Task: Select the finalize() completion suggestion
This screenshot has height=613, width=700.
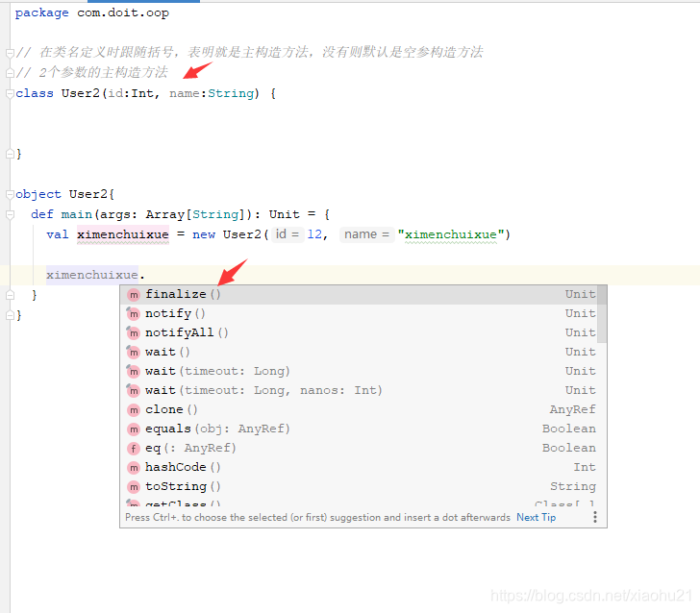Action: pos(360,294)
